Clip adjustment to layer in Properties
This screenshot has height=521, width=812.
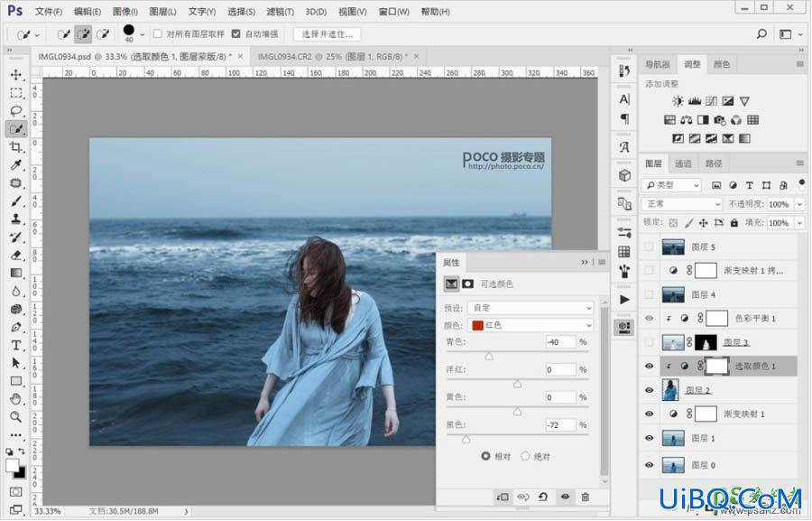point(503,498)
